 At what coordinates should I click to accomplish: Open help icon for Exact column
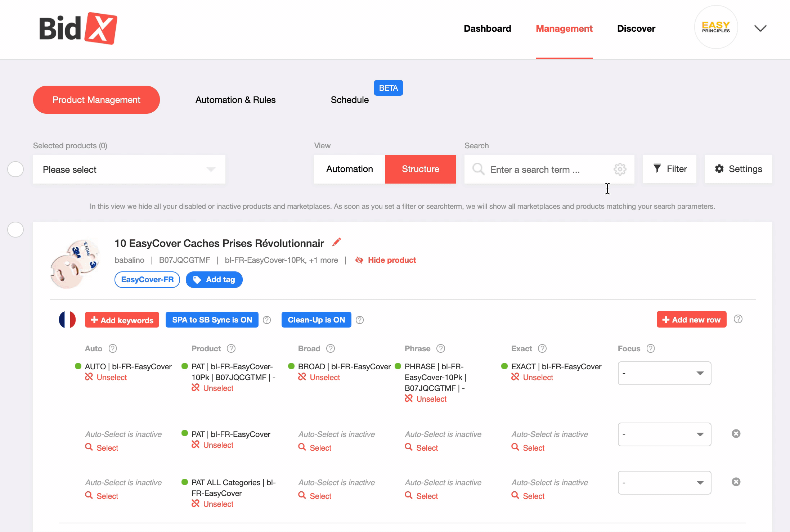[x=542, y=348]
